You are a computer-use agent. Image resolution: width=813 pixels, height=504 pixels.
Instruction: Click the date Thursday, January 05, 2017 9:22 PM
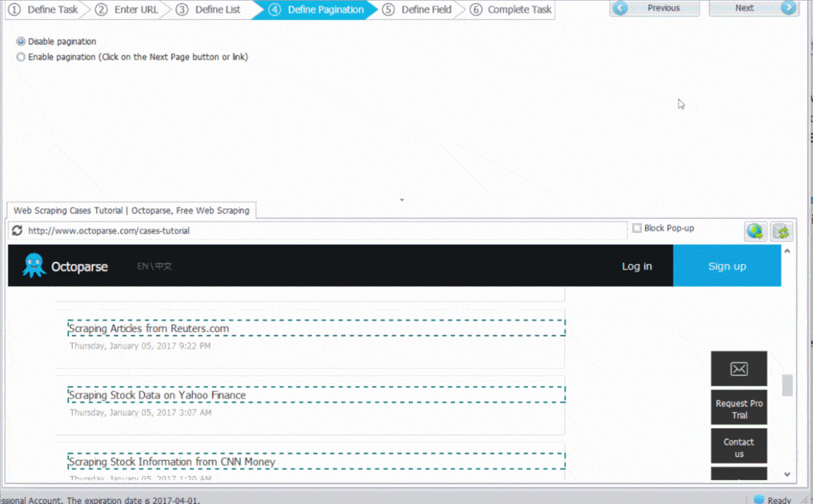tap(140, 346)
